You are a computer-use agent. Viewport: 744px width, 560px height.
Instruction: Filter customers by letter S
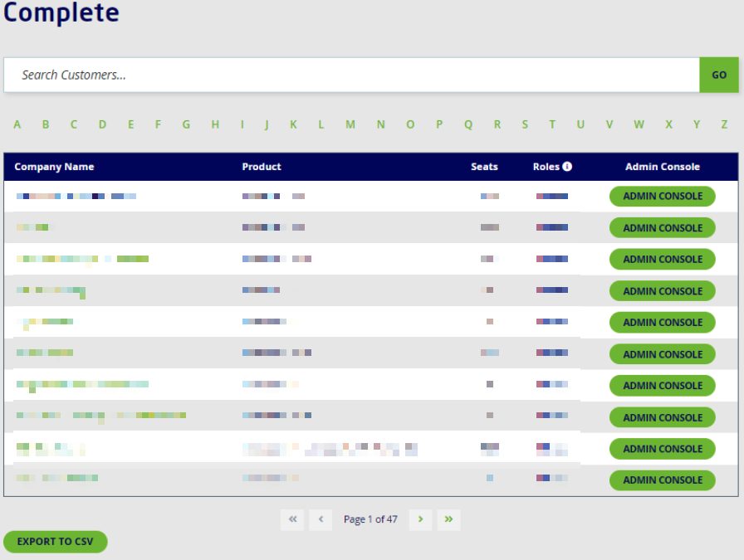525,124
